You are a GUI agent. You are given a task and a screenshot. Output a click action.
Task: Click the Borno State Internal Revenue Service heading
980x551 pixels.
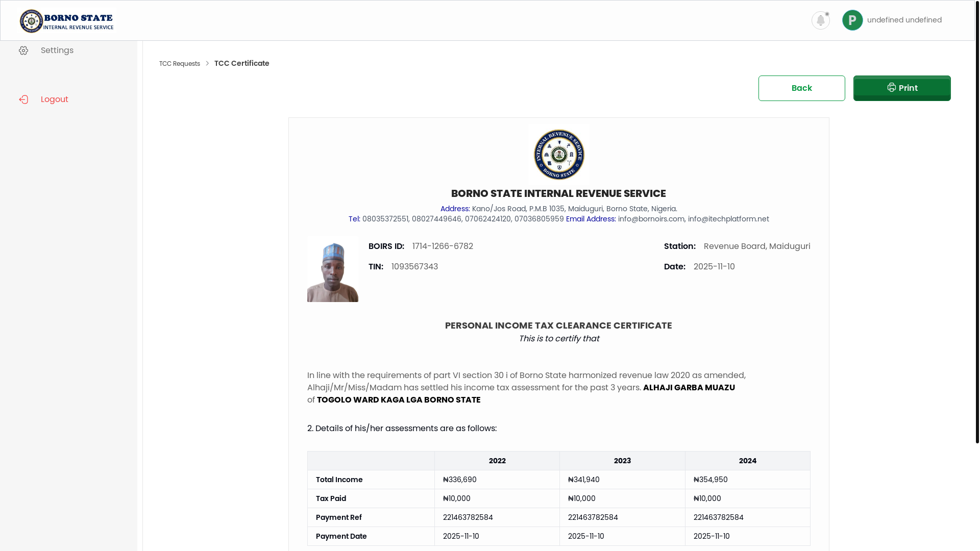[x=558, y=193]
